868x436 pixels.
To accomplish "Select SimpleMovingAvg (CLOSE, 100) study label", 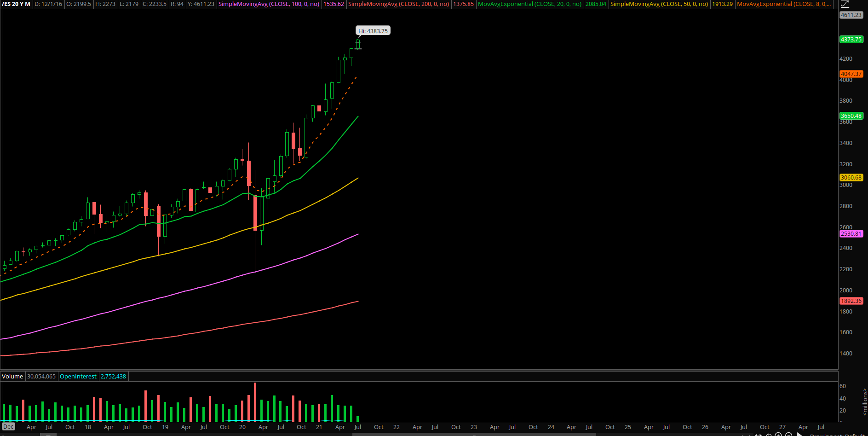I will point(269,4).
